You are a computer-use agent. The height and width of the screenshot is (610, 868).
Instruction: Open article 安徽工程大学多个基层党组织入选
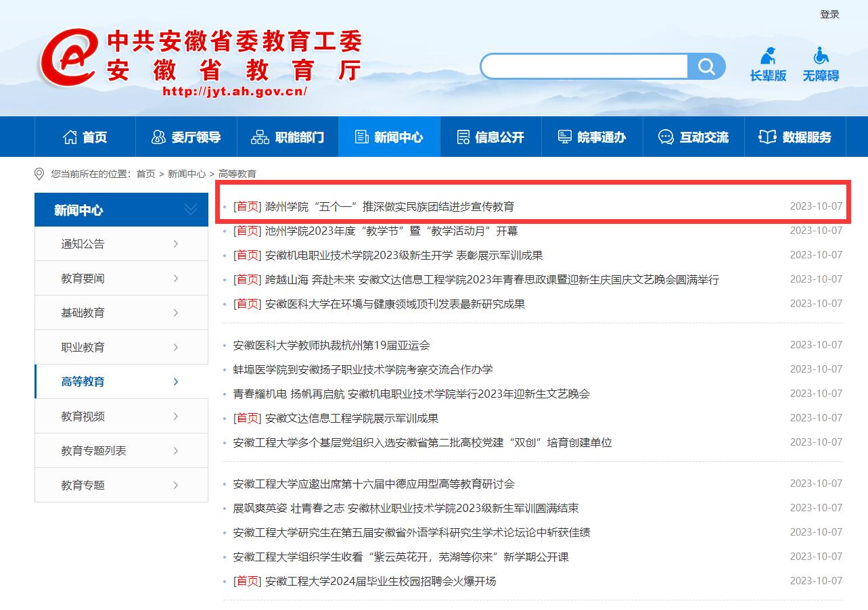(422, 442)
